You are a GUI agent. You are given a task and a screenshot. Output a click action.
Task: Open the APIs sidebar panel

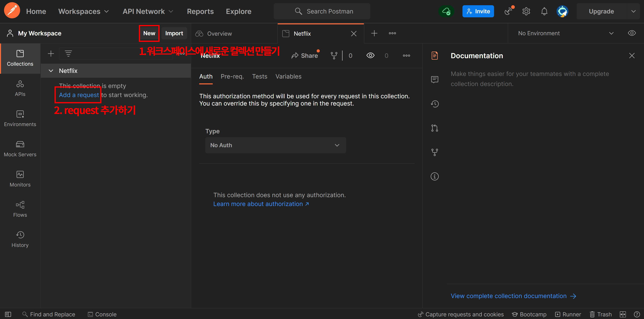(20, 88)
